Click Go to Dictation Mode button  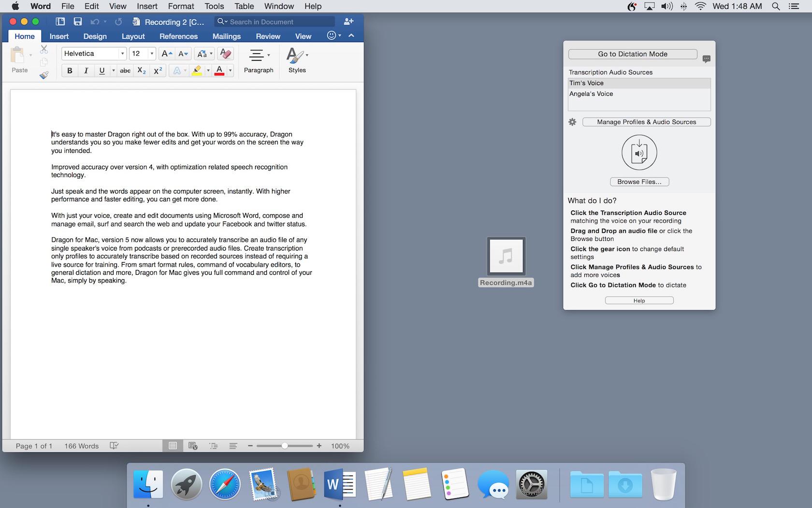pos(632,54)
